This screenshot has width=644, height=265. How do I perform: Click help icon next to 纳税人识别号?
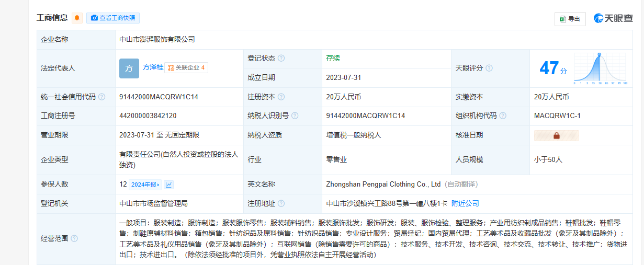coord(295,116)
